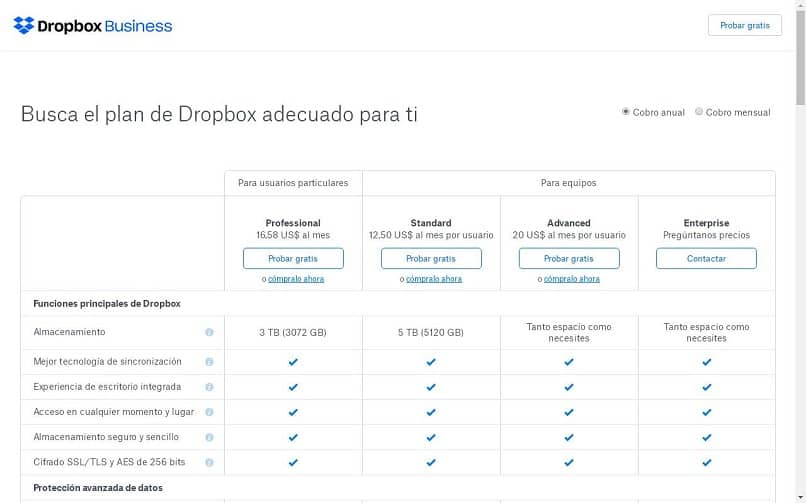Image resolution: width=806 pixels, height=503 pixels.
Task: Click the page vertical scrollbar thumb
Action: (801, 57)
